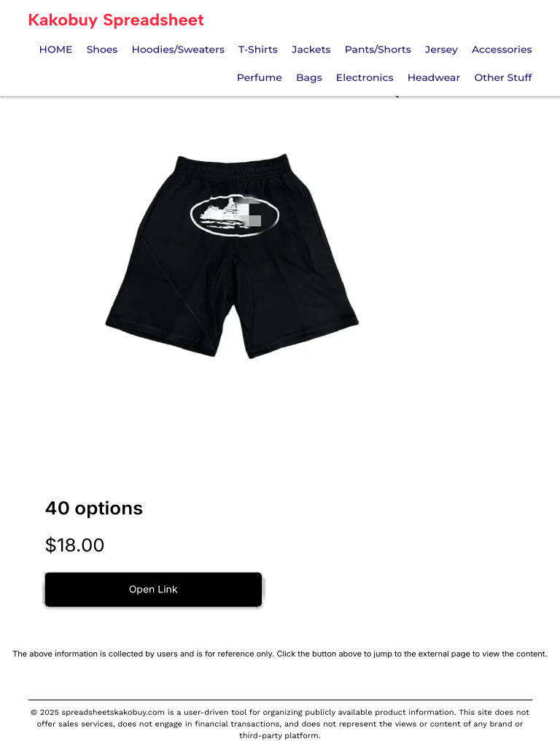This screenshot has height=747, width=560.
Task: View the Jersey category
Action: 441,50
